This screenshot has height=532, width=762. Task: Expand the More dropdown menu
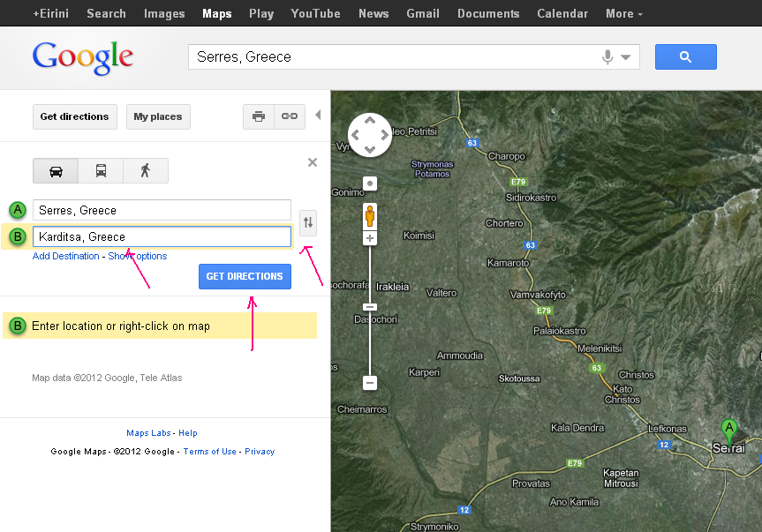[x=624, y=13]
